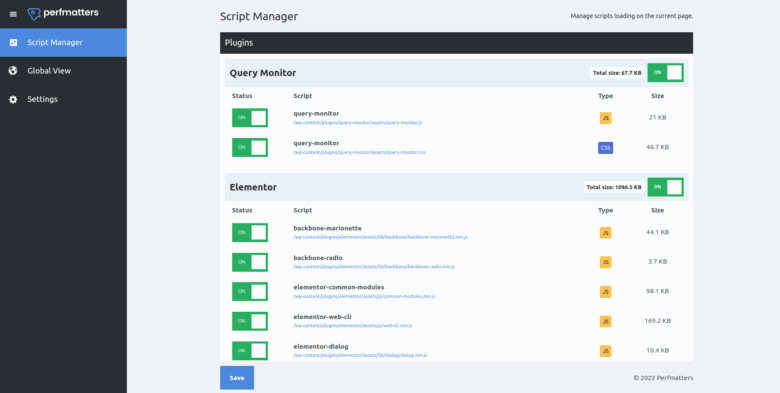
Task: Click the Save button
Action: click(x=237, y=378)
